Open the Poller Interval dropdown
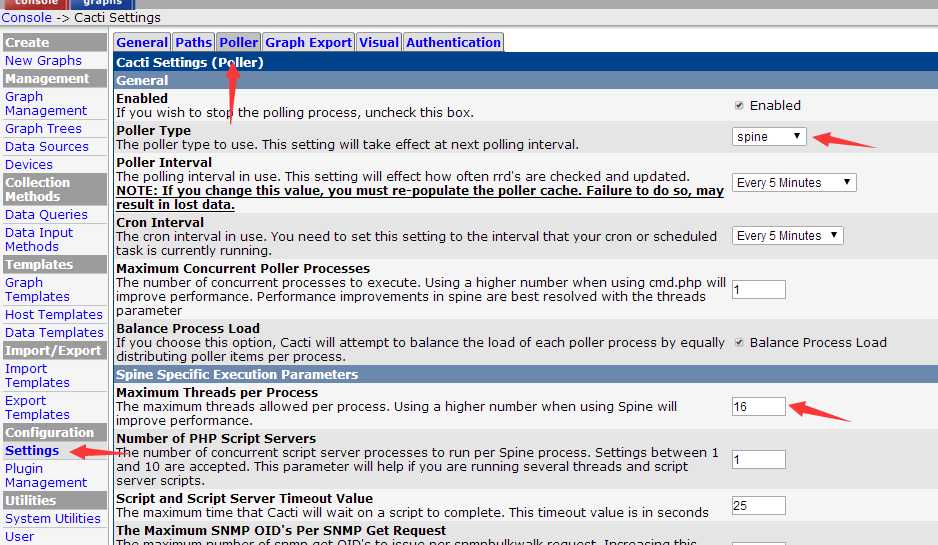Screen dimensions: 938x545 pos(794,182)
